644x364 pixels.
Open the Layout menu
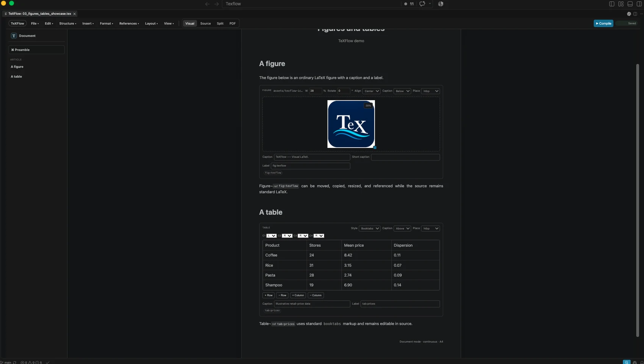(x=151, y=23)
